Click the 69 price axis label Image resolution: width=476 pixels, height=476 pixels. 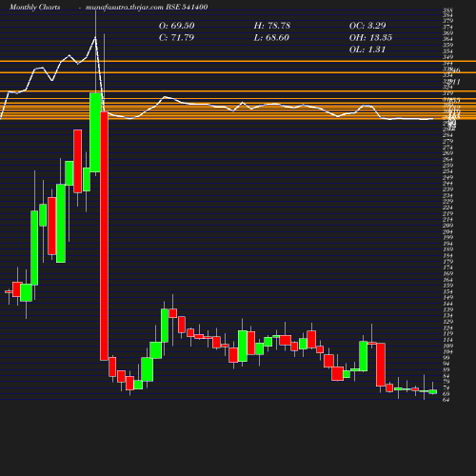tap(446, 394)
